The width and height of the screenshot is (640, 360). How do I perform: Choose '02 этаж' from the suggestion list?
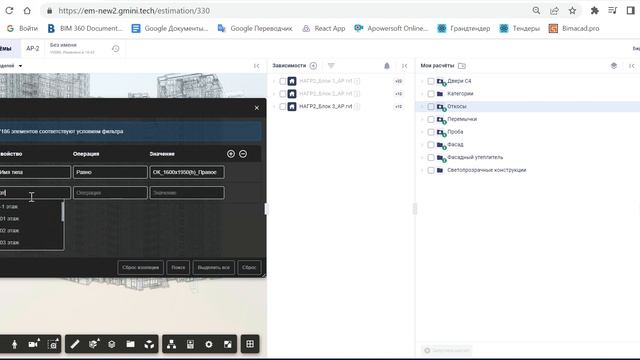tap(9, 231)
